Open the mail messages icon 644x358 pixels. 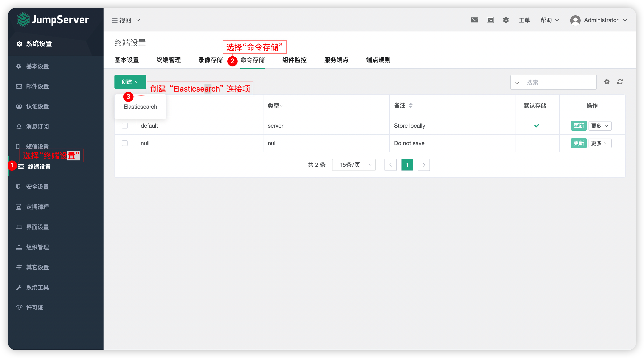[x=474, y=20]
